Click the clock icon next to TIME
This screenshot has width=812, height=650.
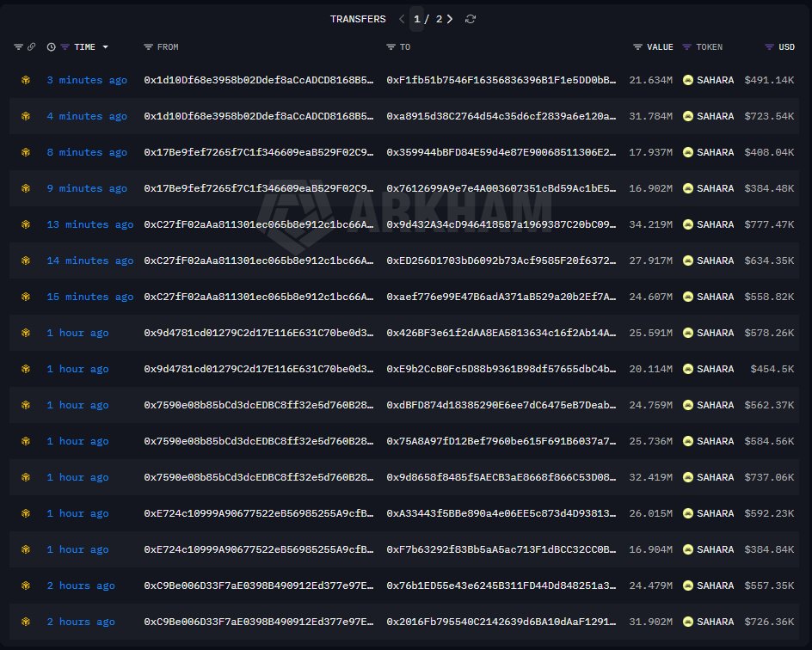coord(52,47)
